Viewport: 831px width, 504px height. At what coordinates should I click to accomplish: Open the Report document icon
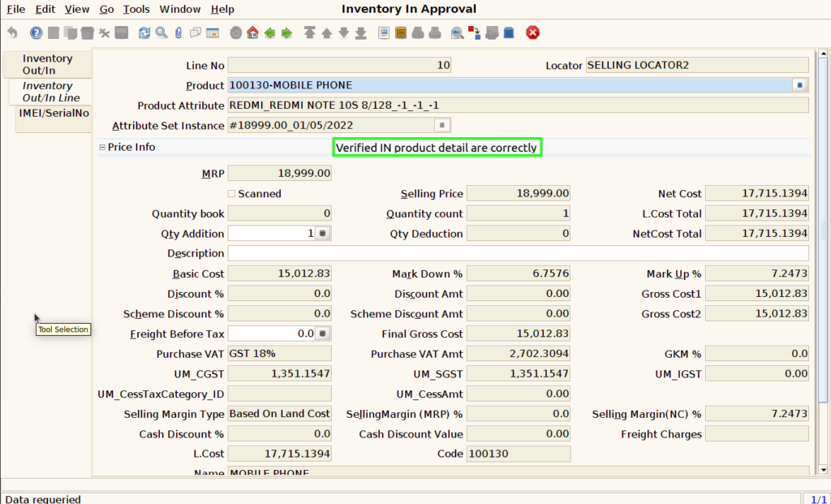[x=384, y=32]
